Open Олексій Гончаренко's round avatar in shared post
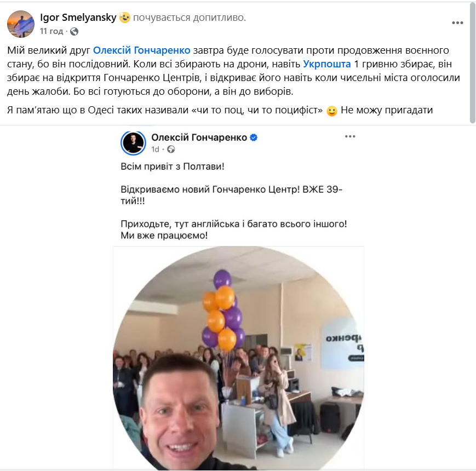The height and width of the screenshot is (471, 476). coord(133,142)
